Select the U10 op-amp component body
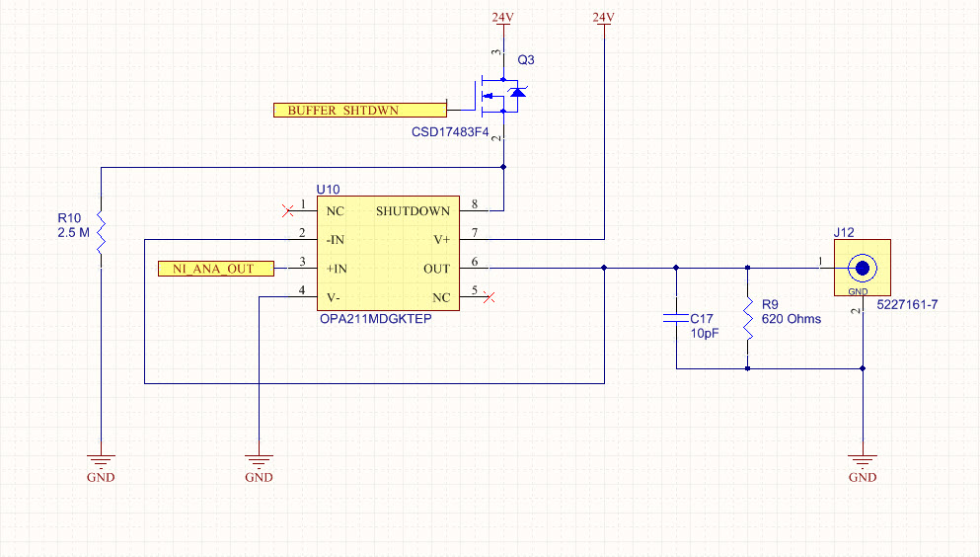This screenshot has width=980, height=557. tap(388, 253)
